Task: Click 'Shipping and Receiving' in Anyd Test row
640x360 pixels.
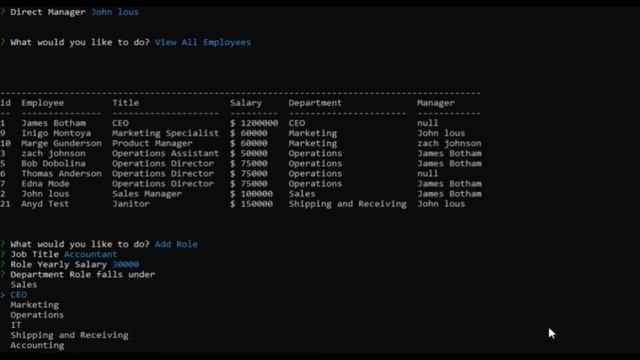Action: point(348,204)
